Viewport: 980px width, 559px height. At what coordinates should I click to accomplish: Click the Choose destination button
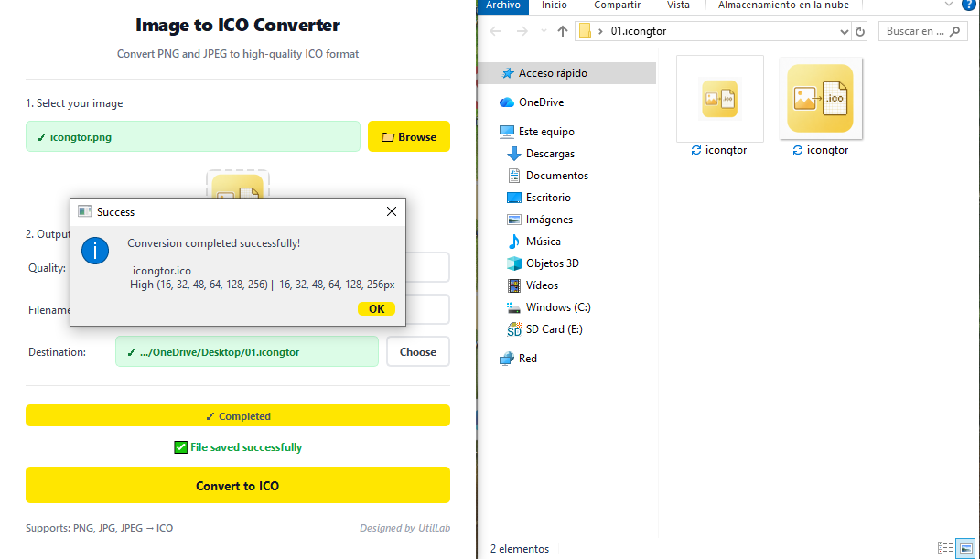click(x=418, y=351)
